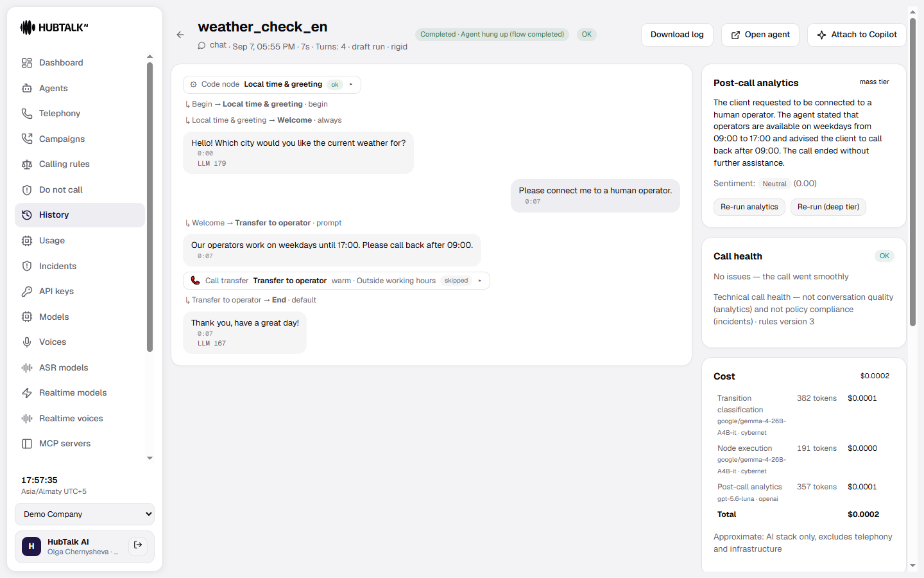This screenshot has width=924, height=578.
Task: Click the Asia/Almaty UTC+5 timezone text
Action: [x=54, y=492]
